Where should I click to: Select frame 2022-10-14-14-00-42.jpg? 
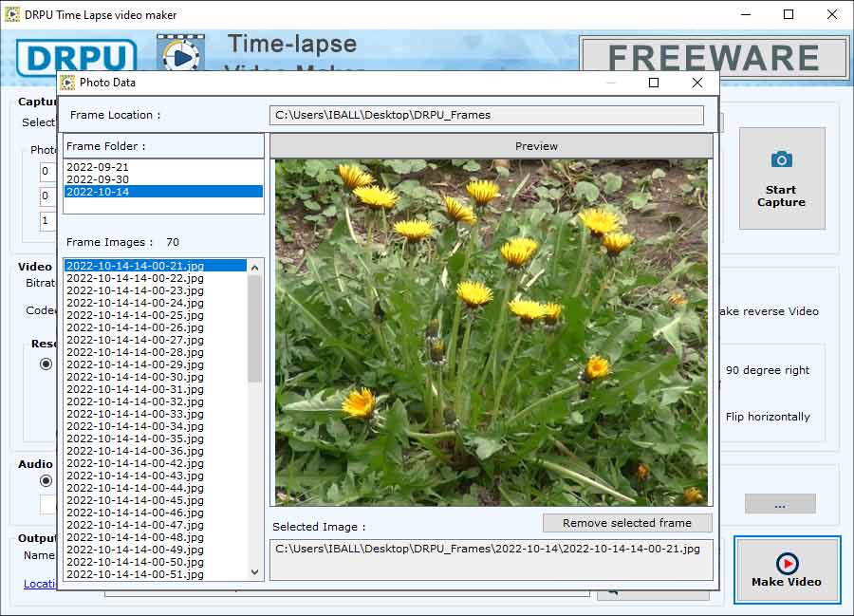pos(156,463)
